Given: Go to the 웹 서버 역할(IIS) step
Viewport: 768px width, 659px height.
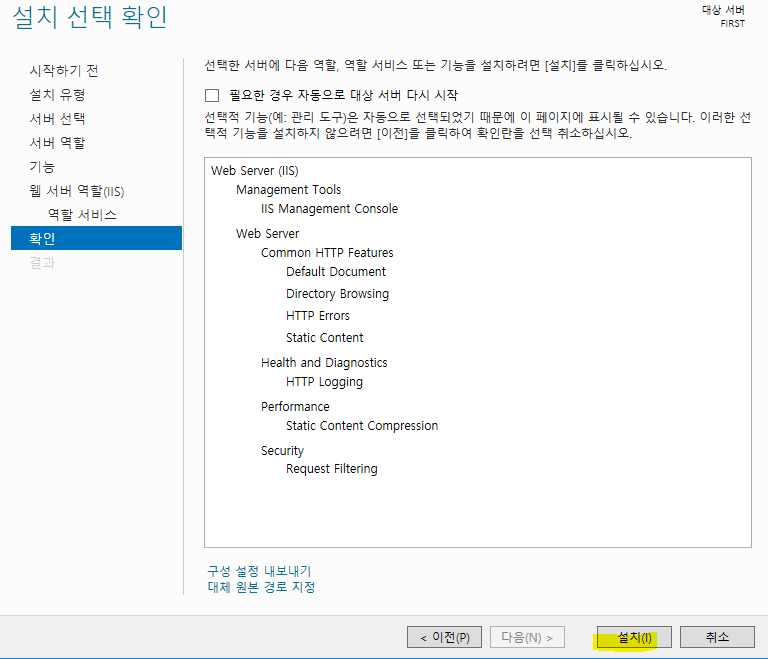Looking at the screenshot, I should [76, 191].
